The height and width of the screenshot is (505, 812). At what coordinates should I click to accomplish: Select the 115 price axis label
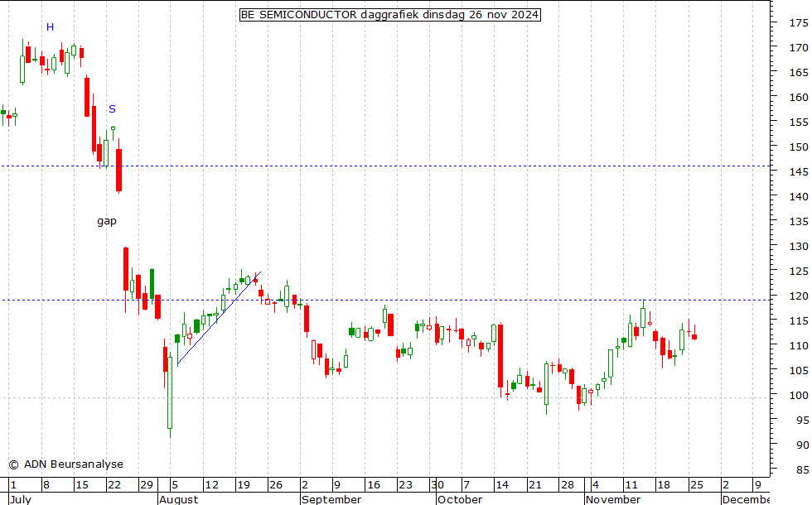click(799, 321)
